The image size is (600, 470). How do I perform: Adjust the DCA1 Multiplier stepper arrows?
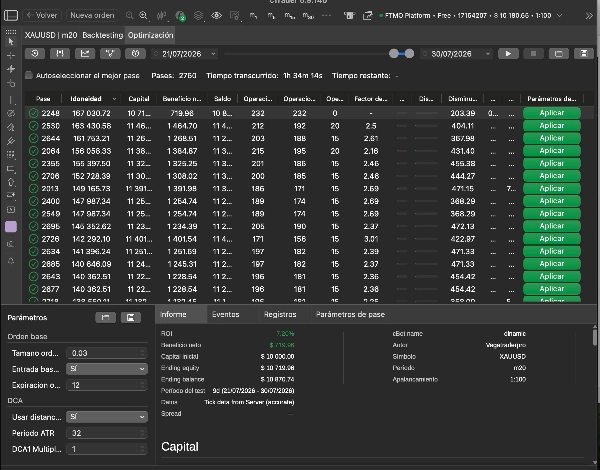[142, 449]
